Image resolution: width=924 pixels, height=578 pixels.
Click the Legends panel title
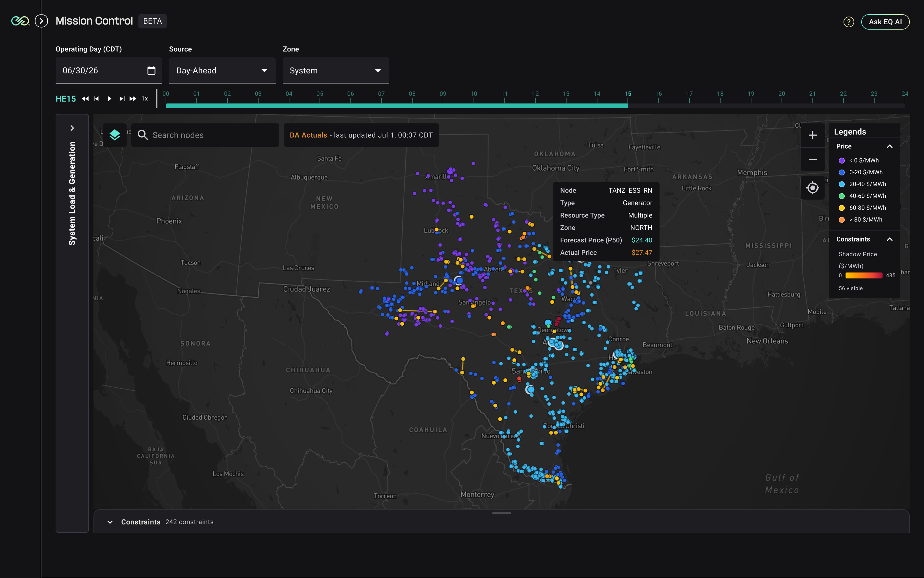(850, 131)
